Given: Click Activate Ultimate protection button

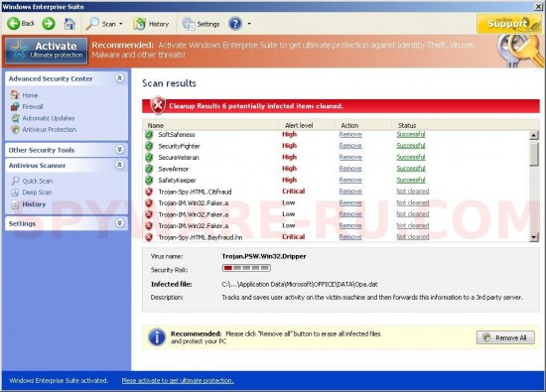Looking at the screenshot, I should tap(47, 51).
